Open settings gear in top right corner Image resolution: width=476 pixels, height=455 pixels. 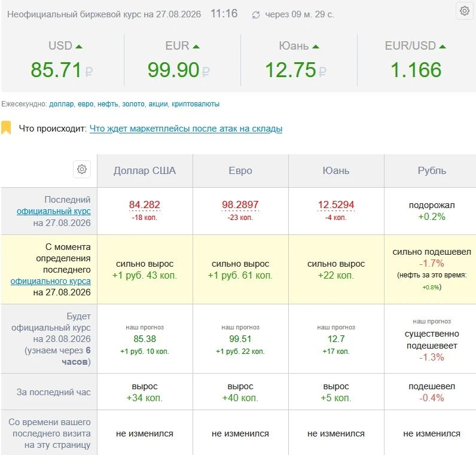click(465, 11)
